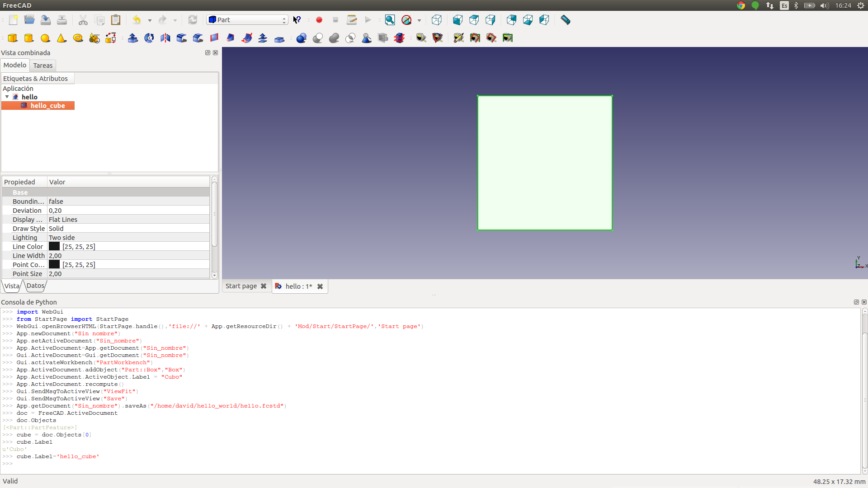Viewport: 868px width, 488px height.
Task: Create a cone primitive
Action: (x=61, y=38)
